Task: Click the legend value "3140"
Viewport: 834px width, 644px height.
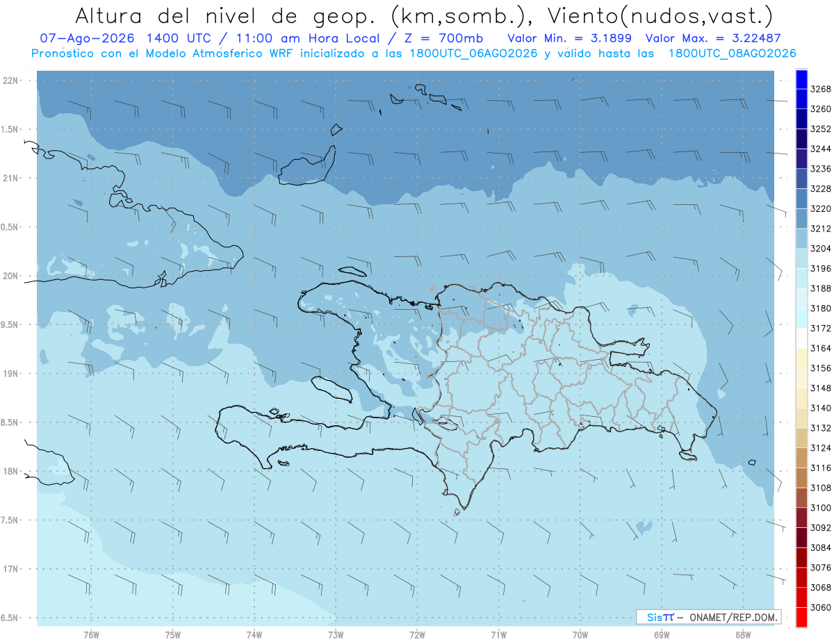Action: click(820, 408)
